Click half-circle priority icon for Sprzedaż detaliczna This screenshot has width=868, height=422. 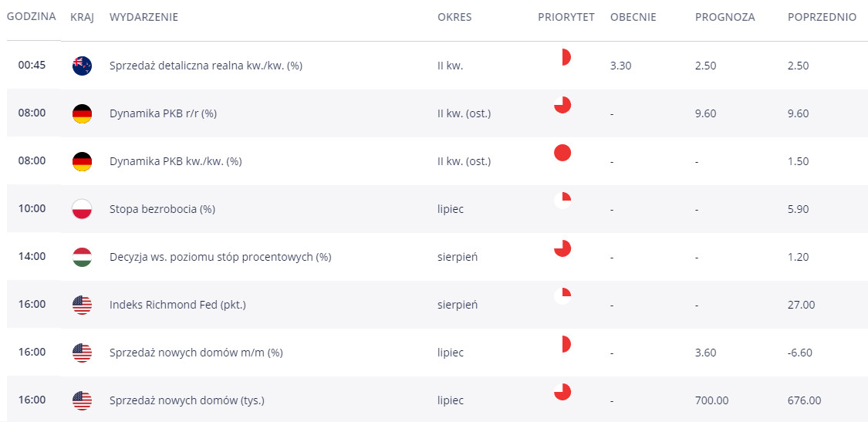(566, 57)
